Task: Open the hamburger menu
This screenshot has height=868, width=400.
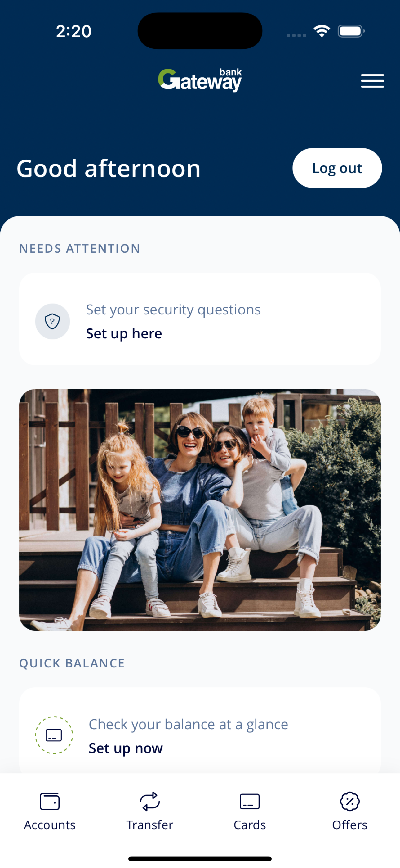Action: pyautogui.click(x=372, y=81)
